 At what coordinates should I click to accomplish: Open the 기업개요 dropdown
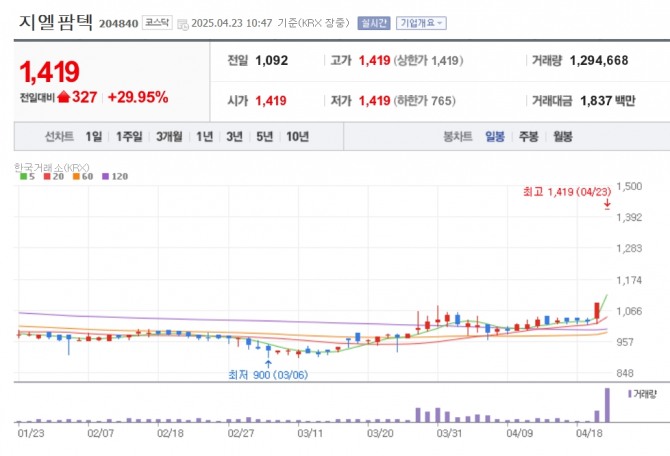point(421,23)
